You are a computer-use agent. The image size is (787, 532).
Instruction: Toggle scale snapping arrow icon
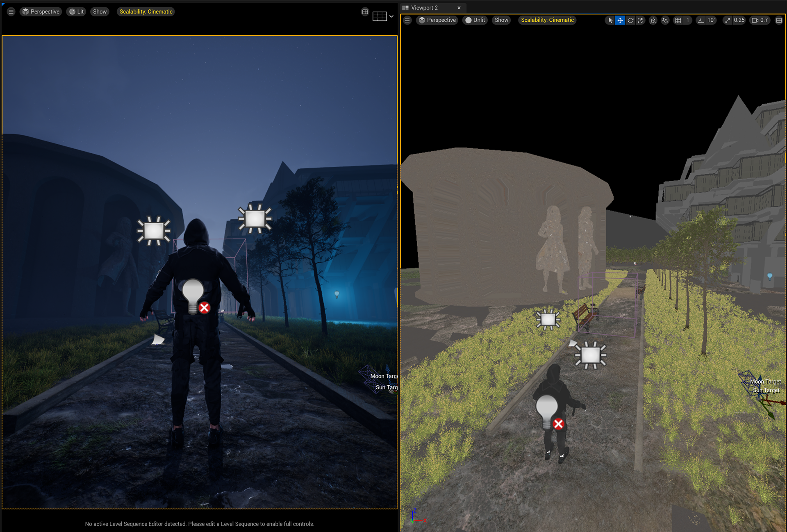click(727, 20)
